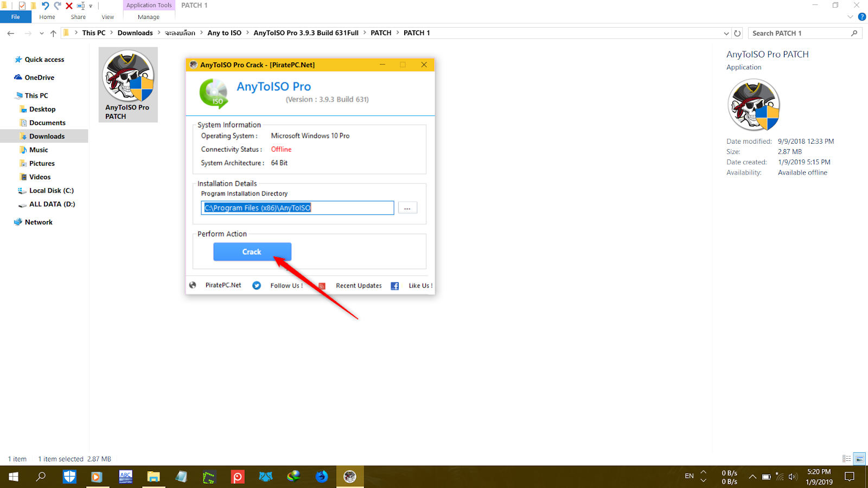Collapse the ribbon with the chevron arrow
Screen dimensions: 868x488
coord(850,17)
